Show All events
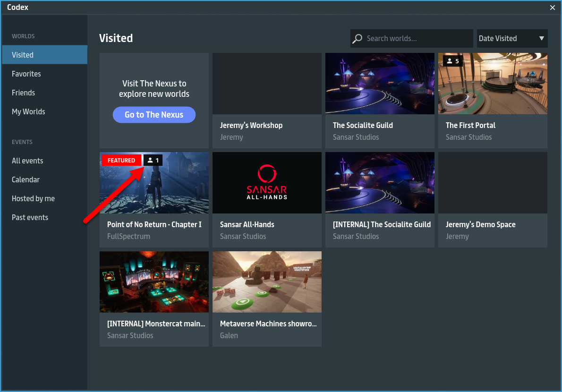The image size is (562, 392). (27, 161)
